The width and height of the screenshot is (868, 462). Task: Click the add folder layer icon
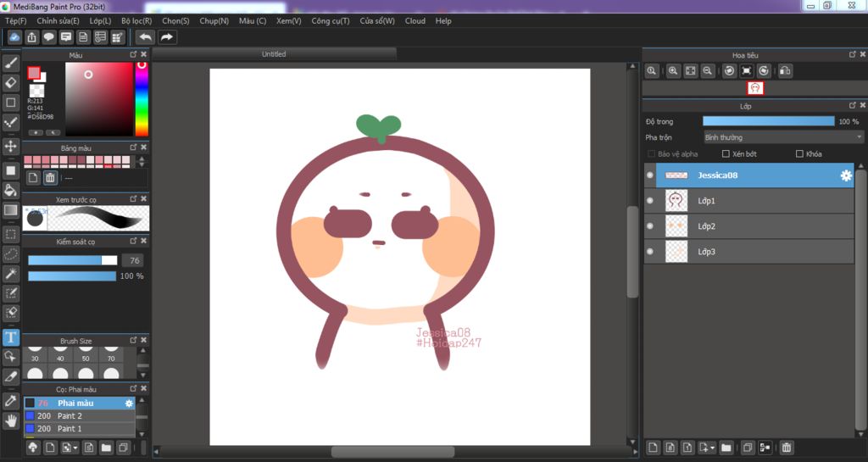click(726, 447)
